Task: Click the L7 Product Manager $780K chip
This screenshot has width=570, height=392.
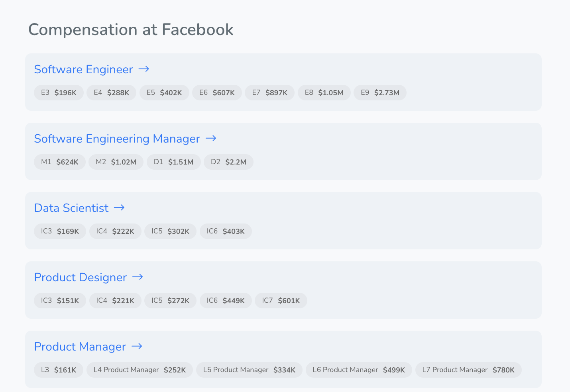Action: pos(468,370)
